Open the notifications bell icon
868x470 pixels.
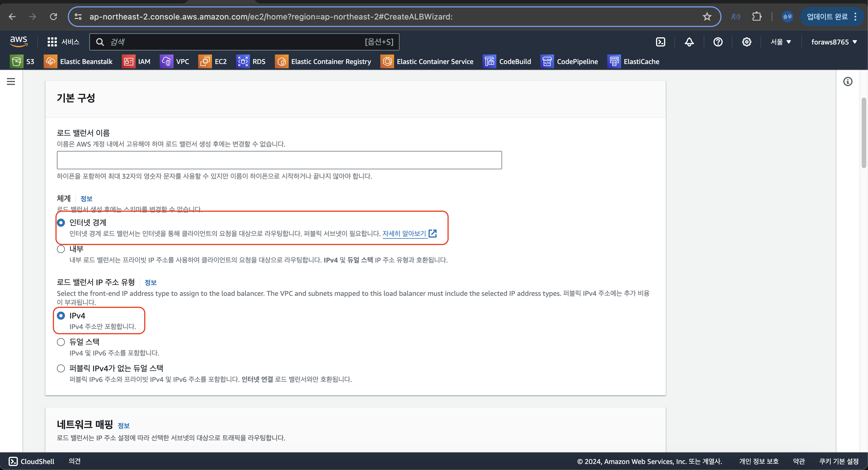pyautogui.click(x=689, y=42)
